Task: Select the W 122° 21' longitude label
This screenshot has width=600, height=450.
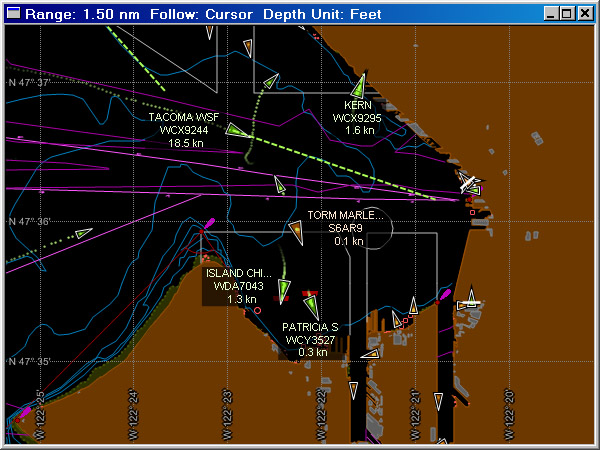Action: [415, 415]
